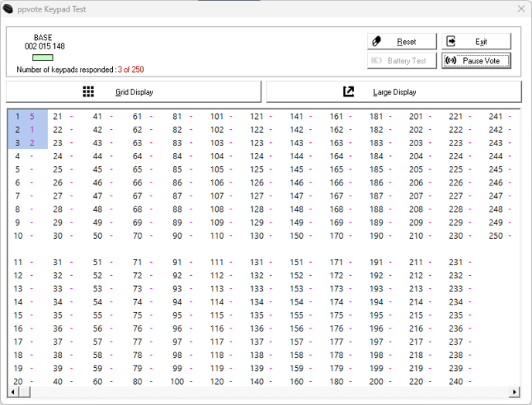Select keypad number 250 in the grid
The height and width of the screenshot is (405, 532).
(496, 236)
